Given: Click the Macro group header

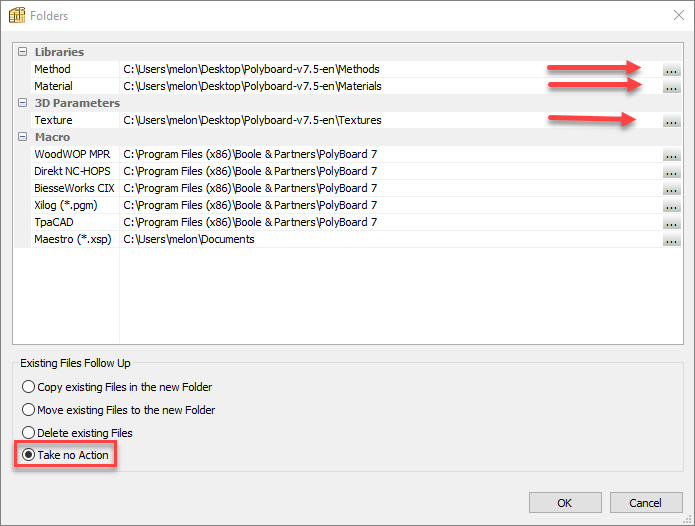Looking at the screenshot, I should point(52,137).
